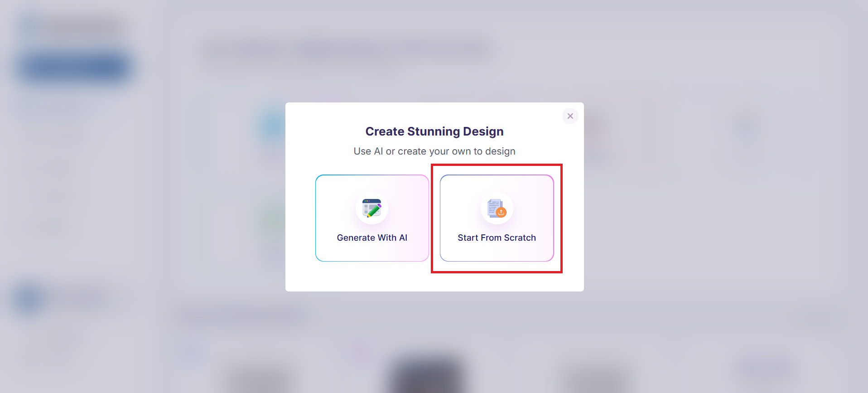This screenshot has height=393, width=868.
Task: Click the X icon in dialog corner
Action: [x=570, y=116]
